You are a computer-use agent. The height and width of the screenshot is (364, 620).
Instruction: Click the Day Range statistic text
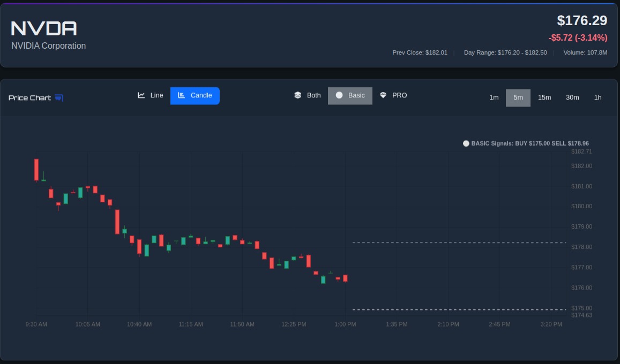coord(505,52)
